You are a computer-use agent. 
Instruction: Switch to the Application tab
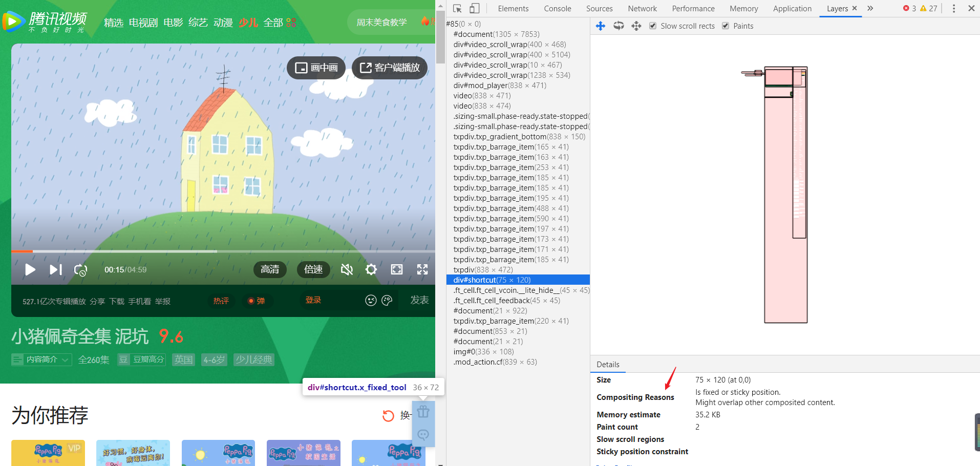click(792, 9)
